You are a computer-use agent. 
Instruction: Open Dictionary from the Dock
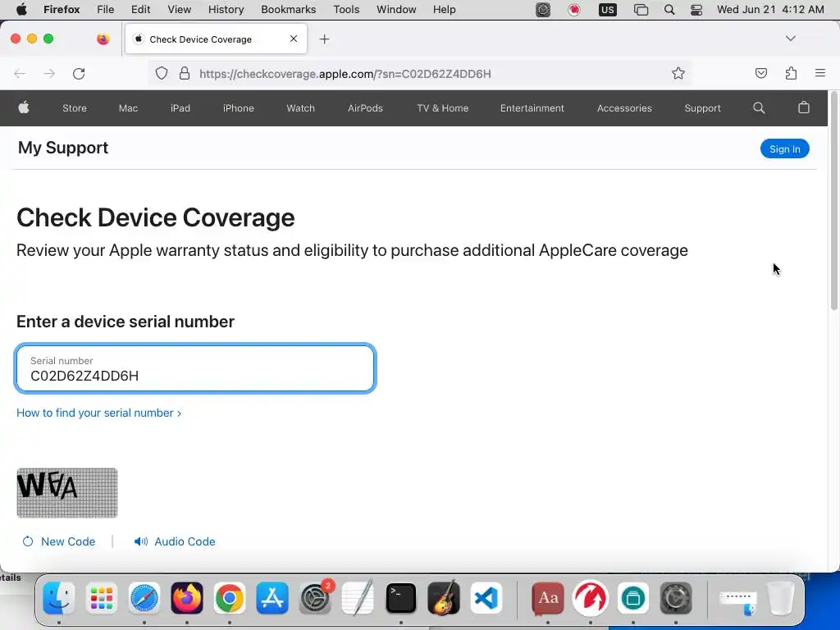pyautogui.click(x=547, y=598)
